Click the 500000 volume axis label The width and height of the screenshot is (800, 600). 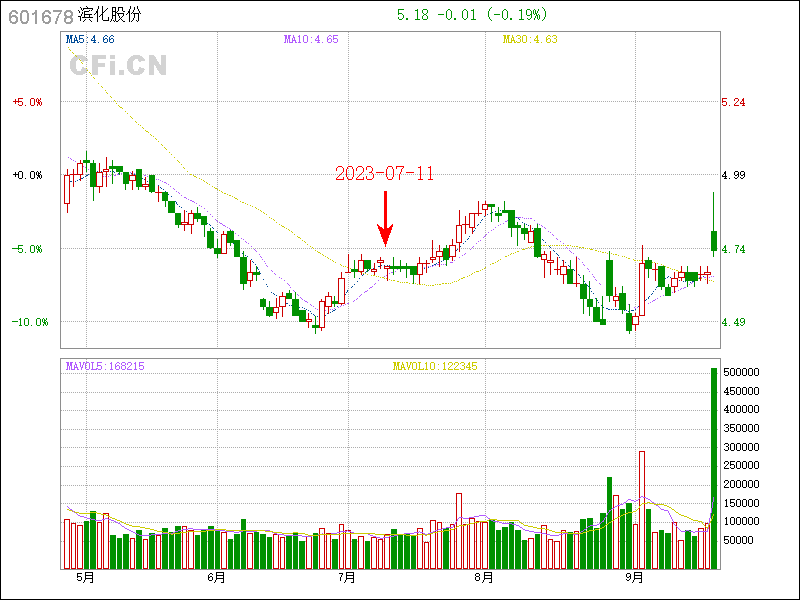pyautogui.click(x=744, y=372)
